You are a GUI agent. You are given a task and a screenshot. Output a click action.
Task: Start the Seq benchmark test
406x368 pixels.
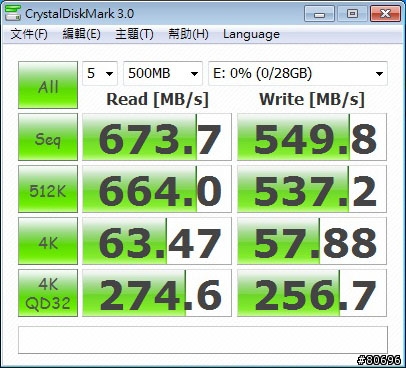coord(48,137)
